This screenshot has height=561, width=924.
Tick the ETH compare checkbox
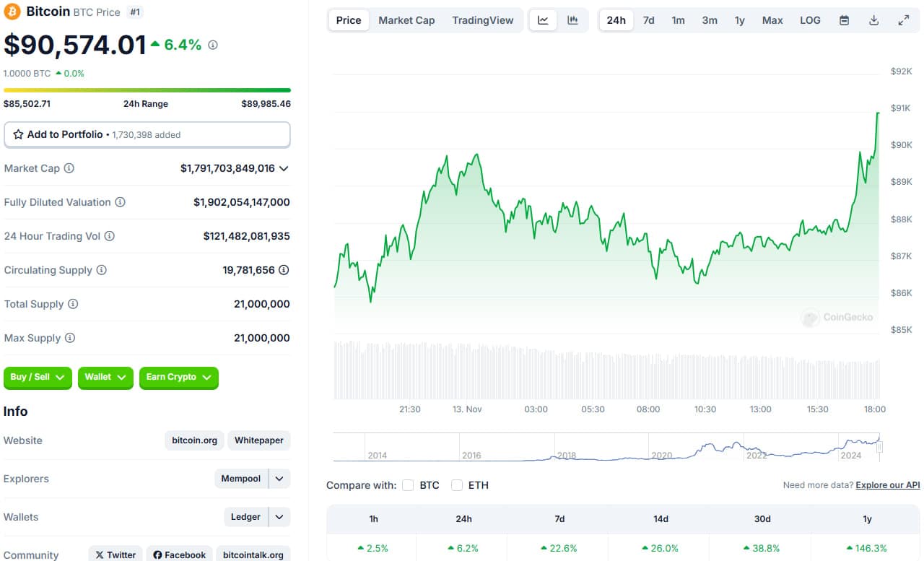point(457,485)
